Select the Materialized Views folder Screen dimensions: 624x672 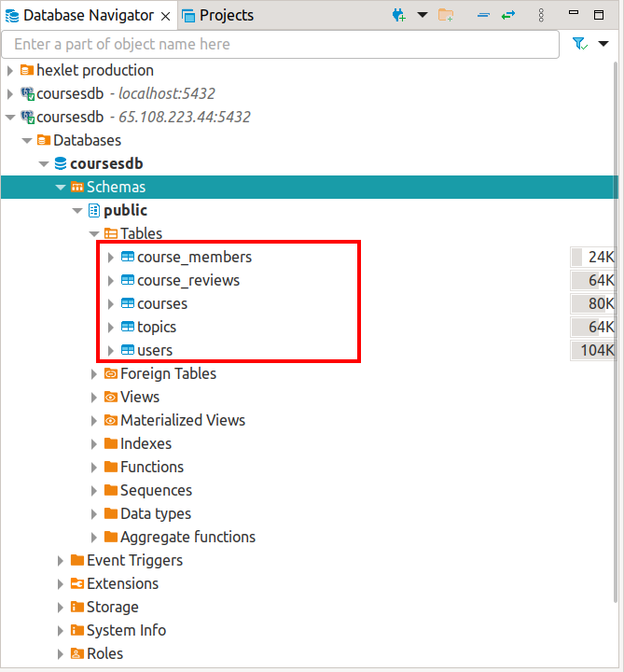(182, 420)
